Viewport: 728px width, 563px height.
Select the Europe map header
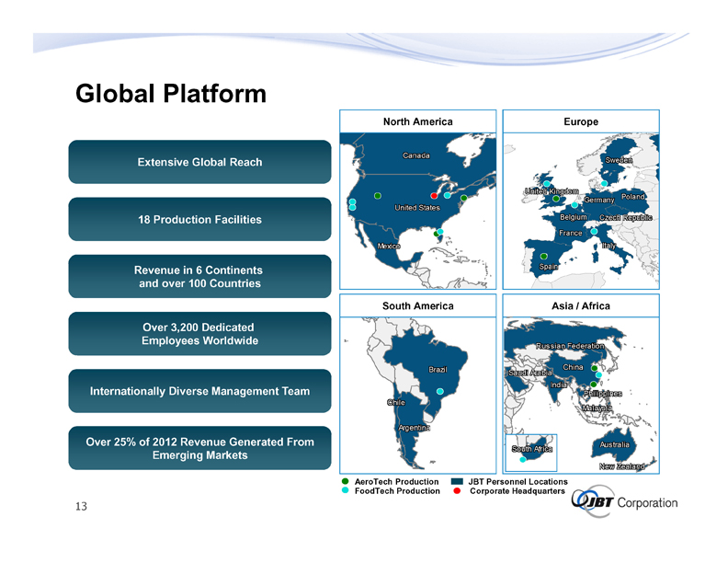coord(580,121)
